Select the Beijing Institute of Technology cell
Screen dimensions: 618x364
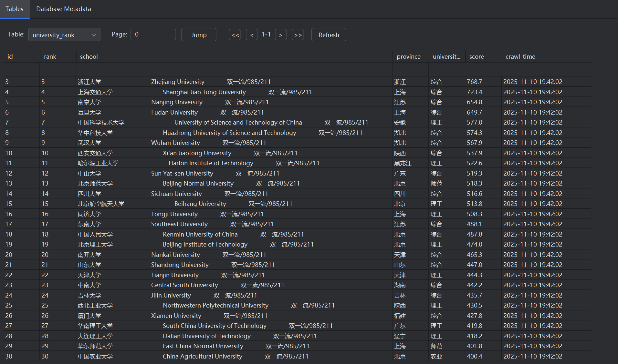pyautogui.click(x=234, y=244)
